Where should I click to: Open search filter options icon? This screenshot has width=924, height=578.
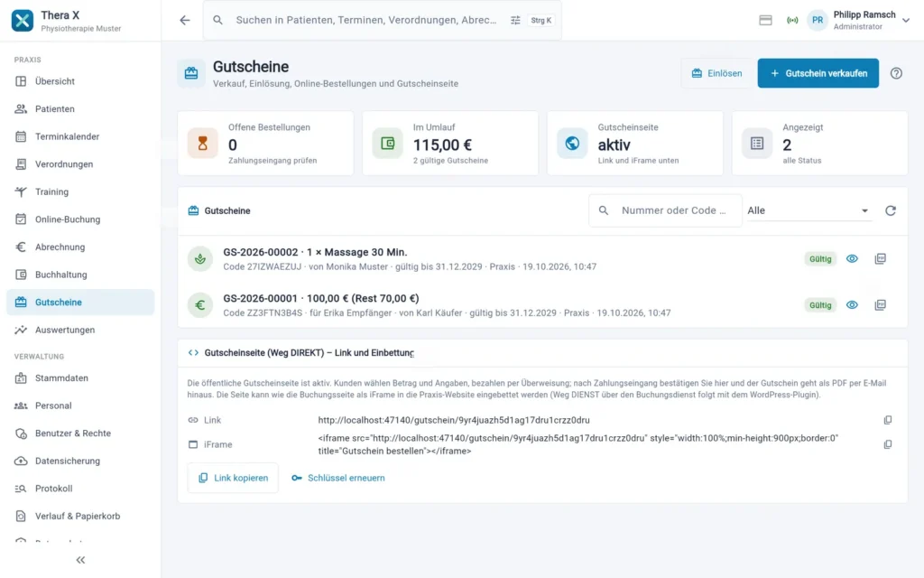click(515, 20)
